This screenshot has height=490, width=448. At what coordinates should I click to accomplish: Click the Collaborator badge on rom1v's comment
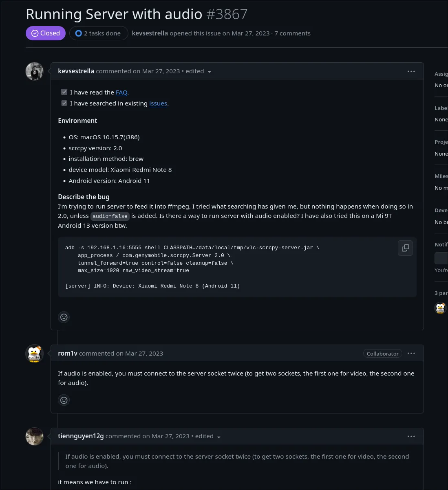tap(382, 354)
